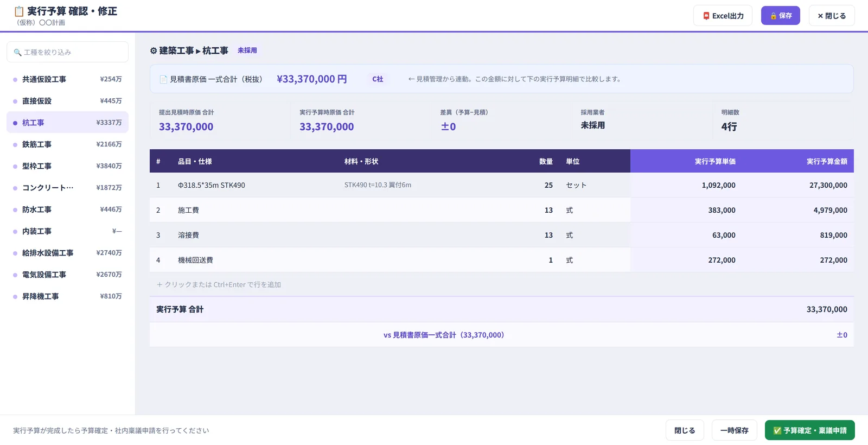Focus the 工種を絞り込み filter field
Screen dimensions: 868x445
pyautogui.click(x=67, y=52)
